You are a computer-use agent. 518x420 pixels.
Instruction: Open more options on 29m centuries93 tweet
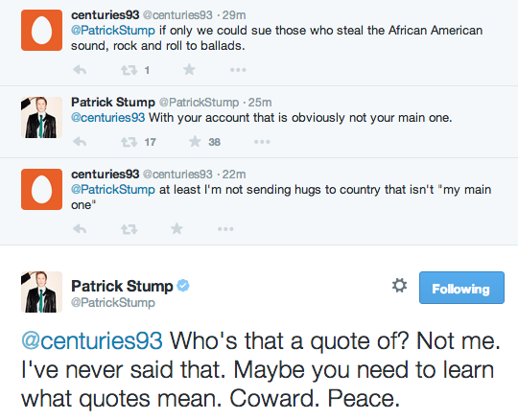(238, 70)
